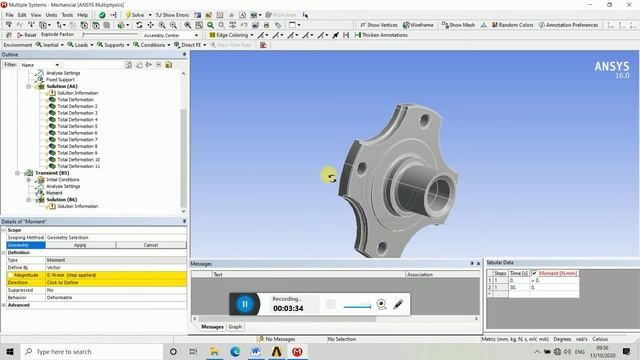Expand the Initial Conditions tree node
Screen dimensions: 640x360
point(29,180)
